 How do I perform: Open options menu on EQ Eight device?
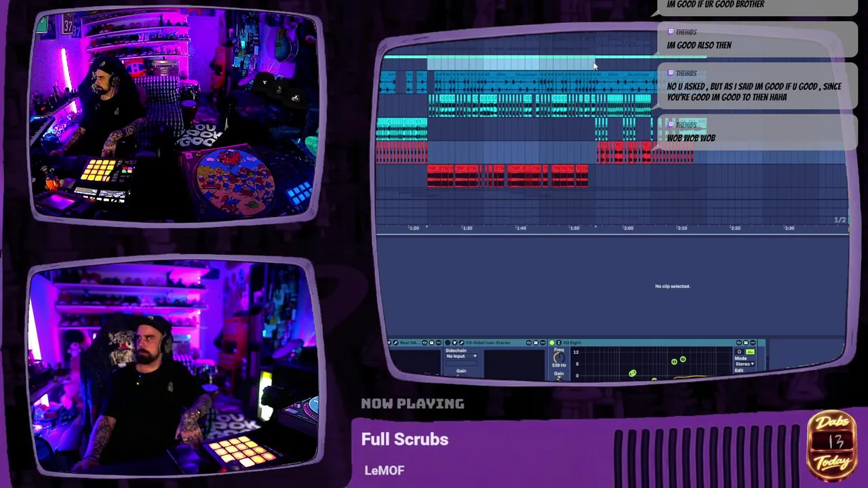pyautogui.click(x=753, y=342)
